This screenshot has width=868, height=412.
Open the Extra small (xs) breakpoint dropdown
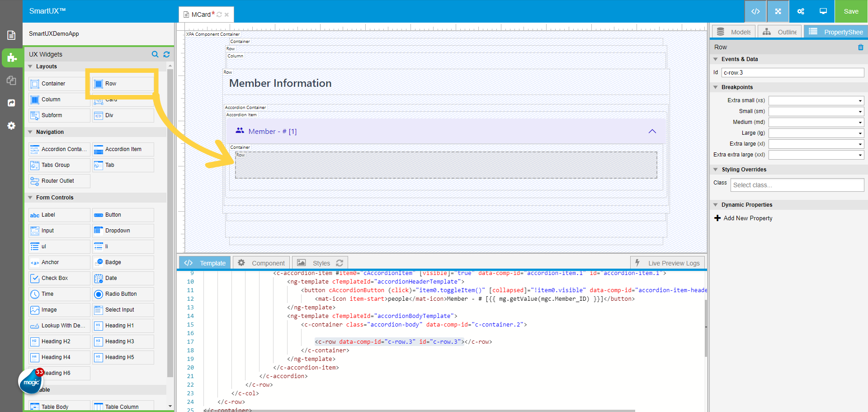pyautogui.click(x=816, y=100)
